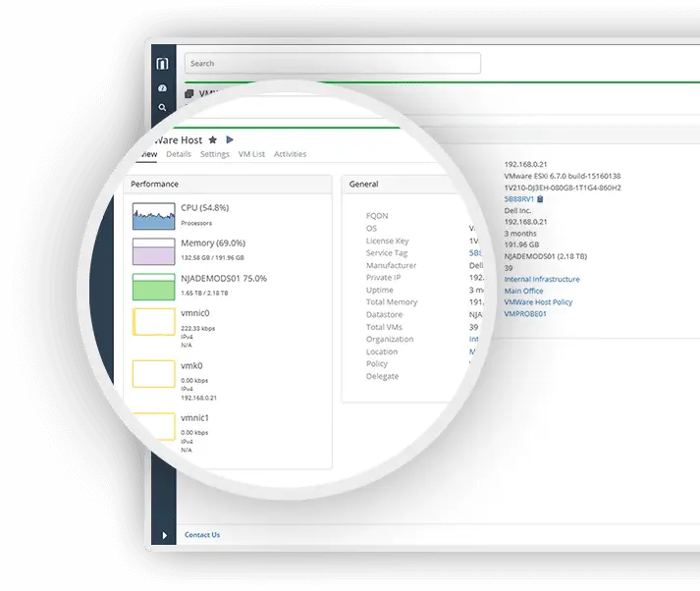Open the VMWare Host Policy link

(538, 302)
